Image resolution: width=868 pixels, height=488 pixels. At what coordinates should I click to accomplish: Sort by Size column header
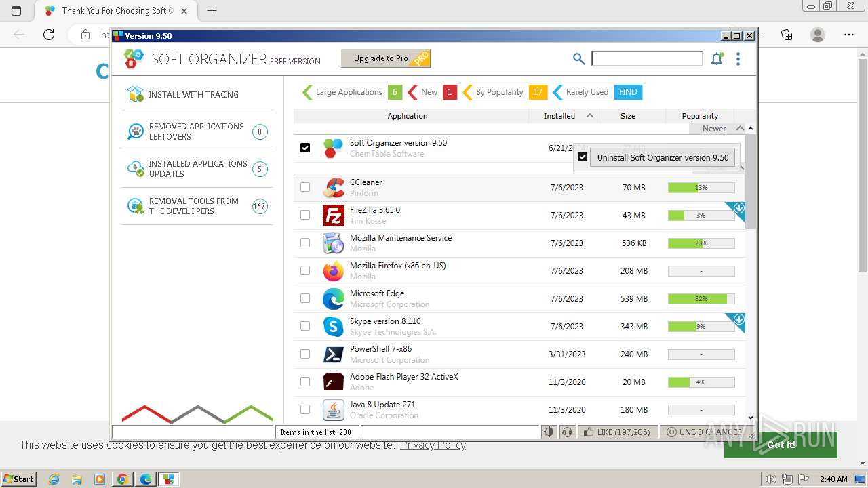click(628, 116)
